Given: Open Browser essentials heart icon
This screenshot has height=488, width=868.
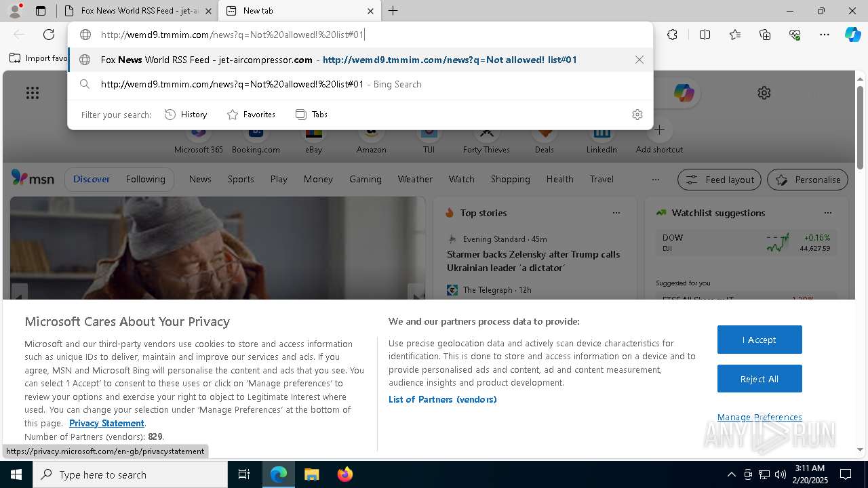Looking at the screenshot, I should click(x=795, y=35).
